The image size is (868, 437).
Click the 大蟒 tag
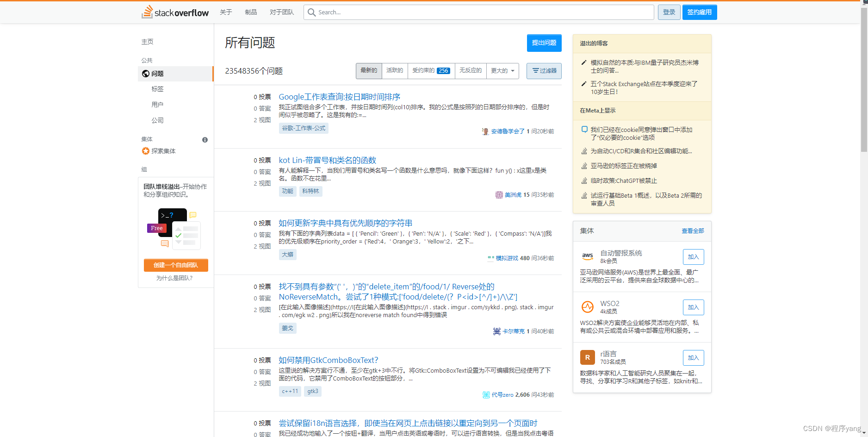click(x=288, y=255)
